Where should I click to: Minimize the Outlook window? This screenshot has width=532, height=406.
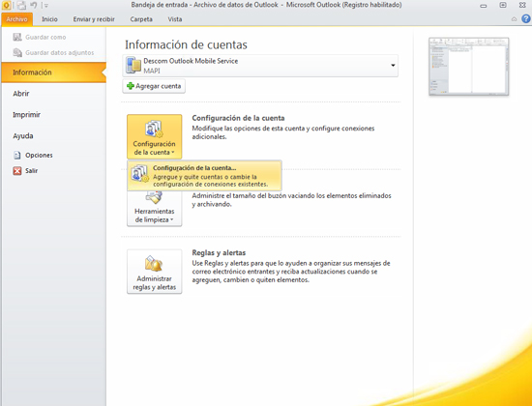[484, 6]
